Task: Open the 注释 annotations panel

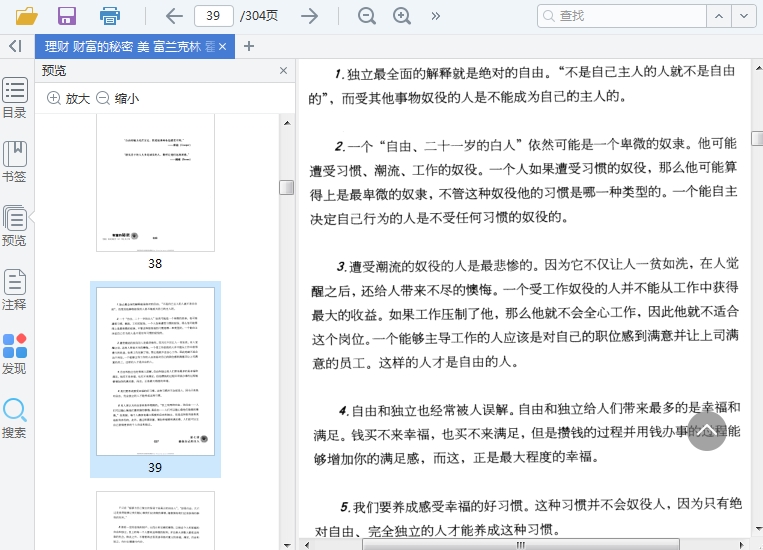Action: [15, 289]
